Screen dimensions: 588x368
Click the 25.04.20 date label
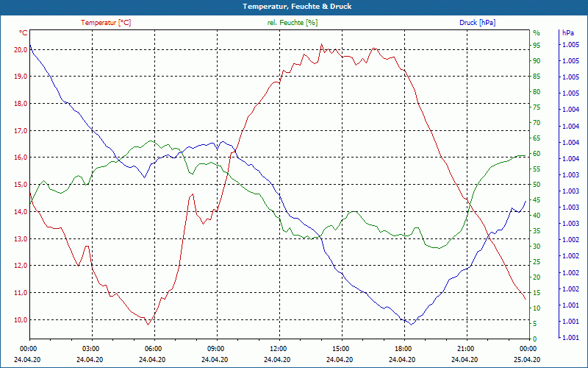click(x=527, y=360)
